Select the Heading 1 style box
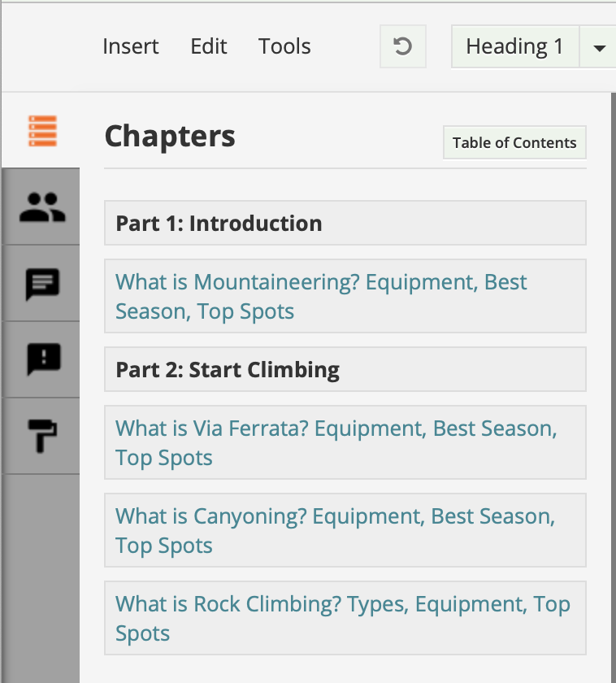Viewport: 616px width, 683px height. click(x=515, y=46)
